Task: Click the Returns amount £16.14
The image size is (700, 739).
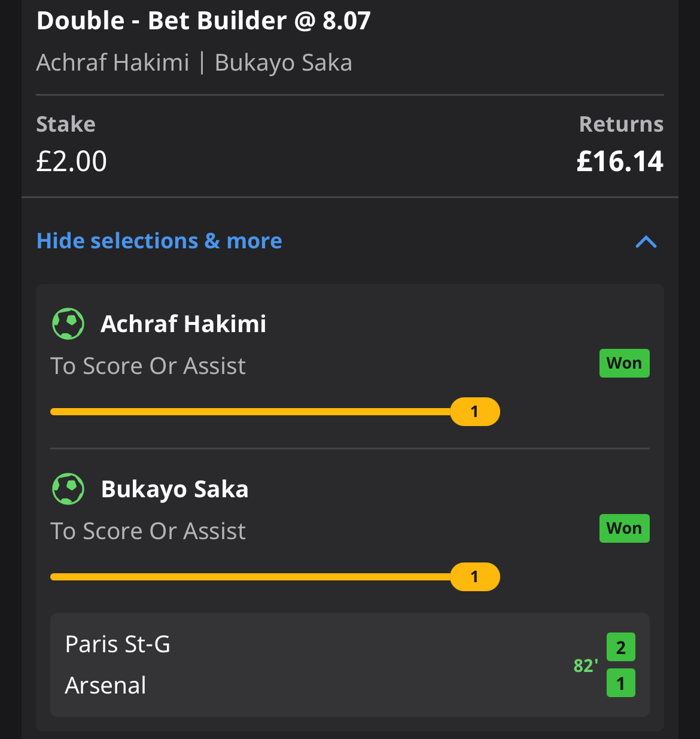Action: click(620, 162)
